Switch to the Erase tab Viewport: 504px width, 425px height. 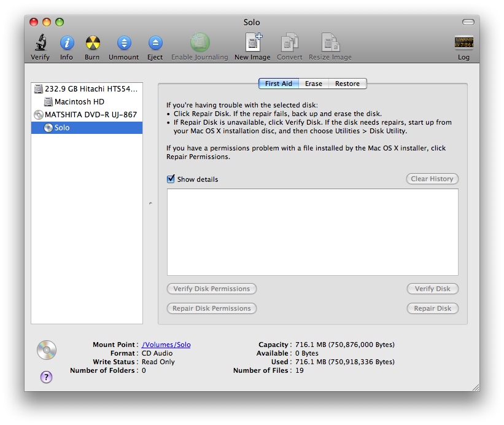point(313,84)
